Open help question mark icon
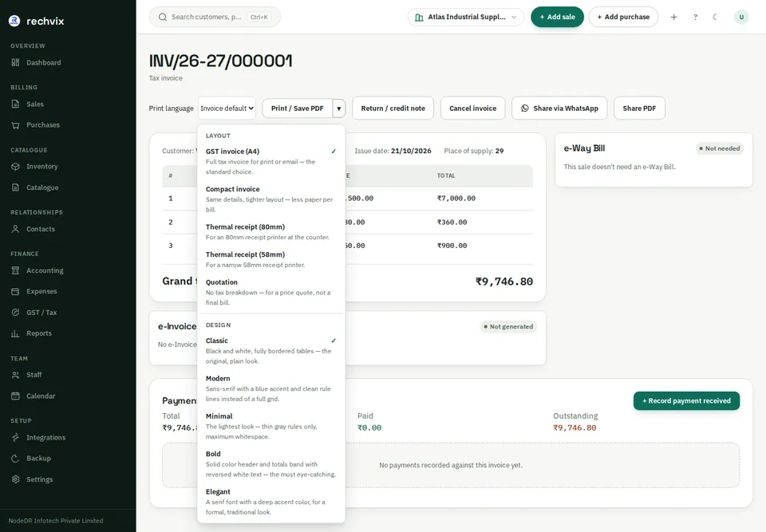 pos(695,17)
